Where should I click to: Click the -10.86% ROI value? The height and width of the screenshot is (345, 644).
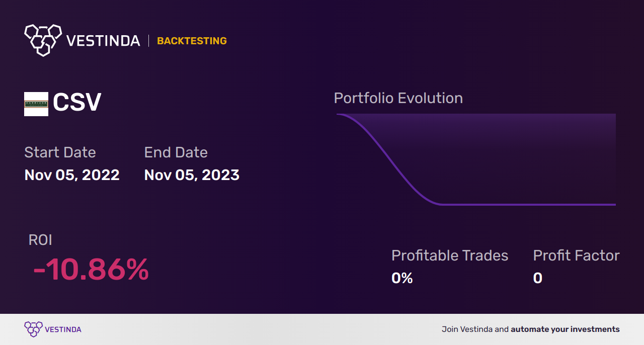[x=91, y=270]
